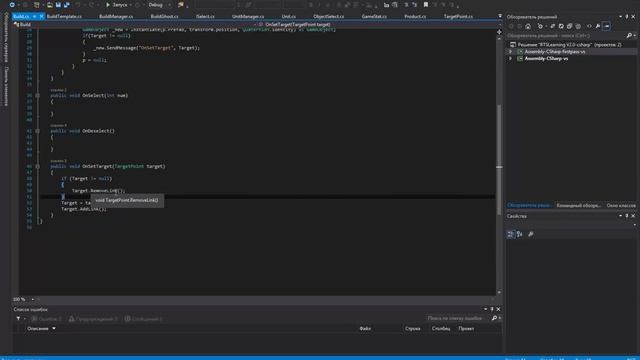
Task: Collapse the OnSetTarget method outline
Action: (38, 167)
